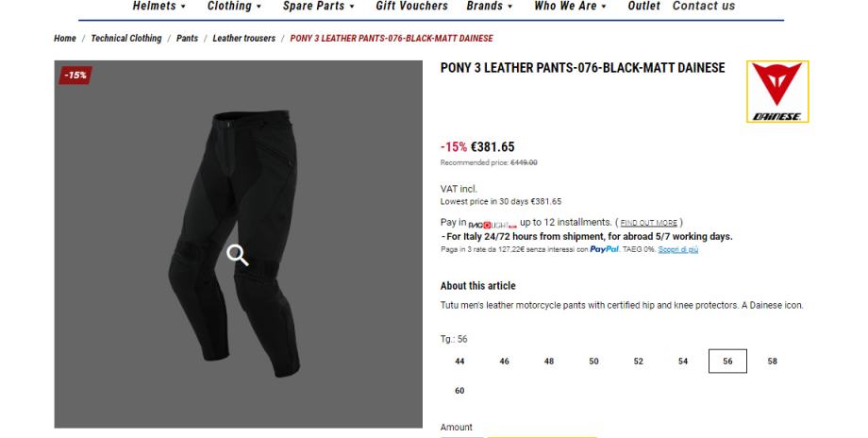Click the FIND OUT MORE installments link
This screenshot has height=438, width=868.
point(646,223)
